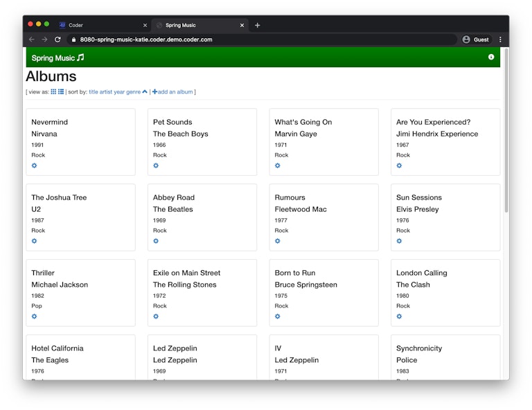Click Hotel California album title
The height and width of the screenshot is (410, 532).
pyautogui.click(x=57, y=348)
